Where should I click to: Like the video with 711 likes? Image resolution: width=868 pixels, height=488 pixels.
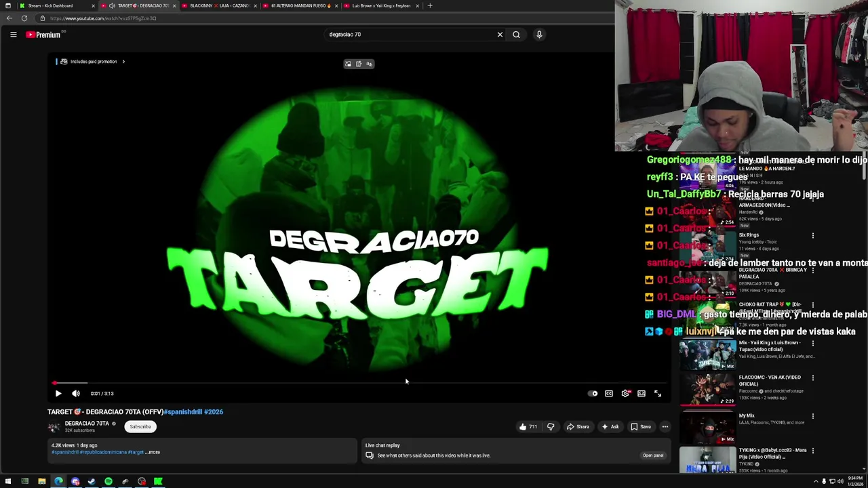point(528,426)
